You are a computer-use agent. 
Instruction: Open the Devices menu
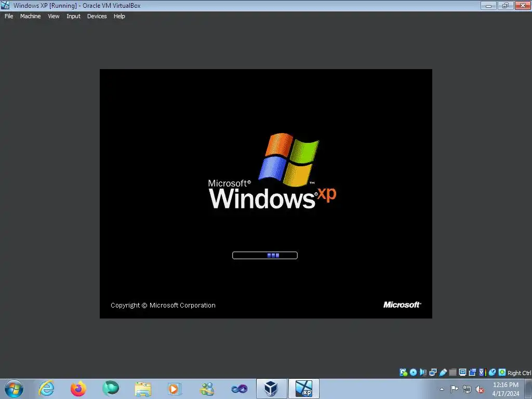coord(97,16)
